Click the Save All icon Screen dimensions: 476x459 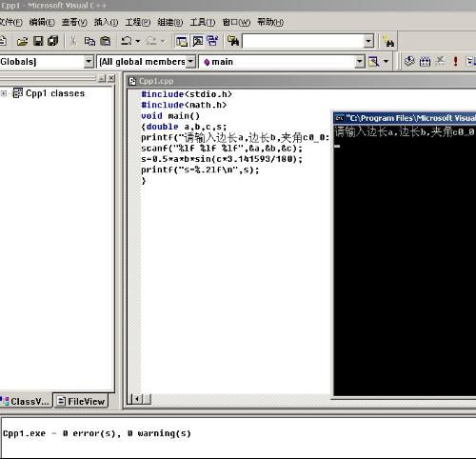point(53,41)
